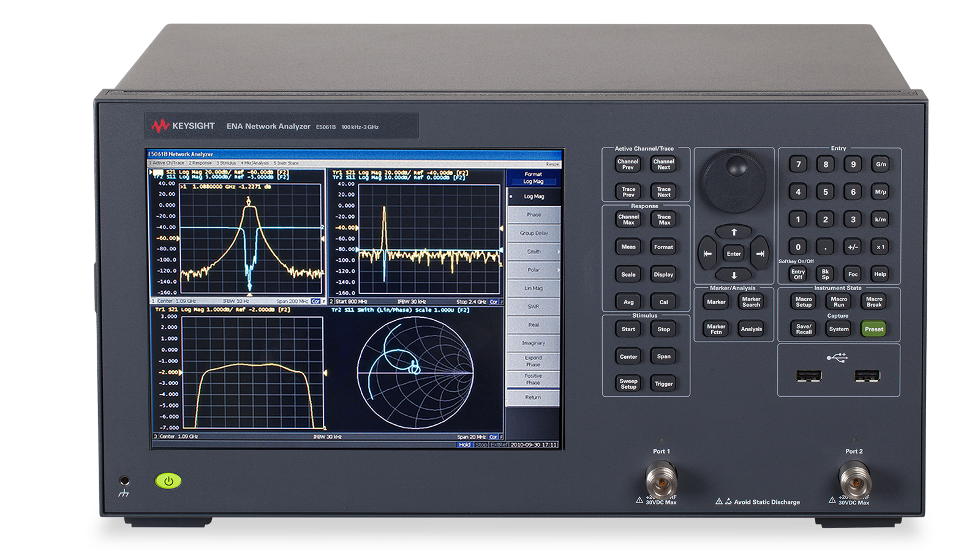The height and width of the screenshot is (551, 980).
Task: Open the Avg hardware key menu
Action: [x=628, y=302]
